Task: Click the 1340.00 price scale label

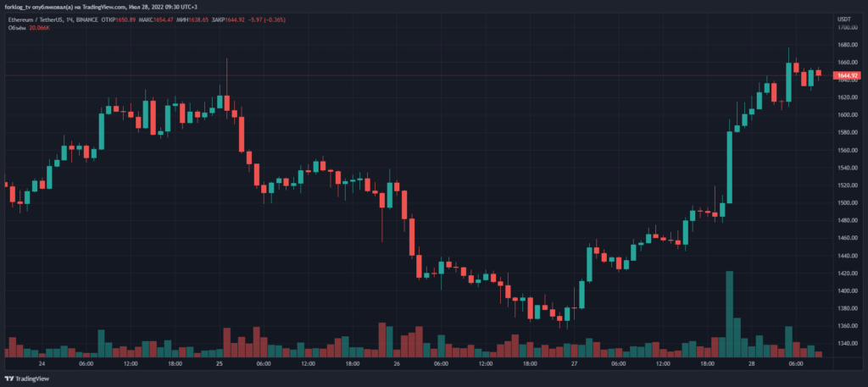Action: pyautogui.click(x=847, y=344)
